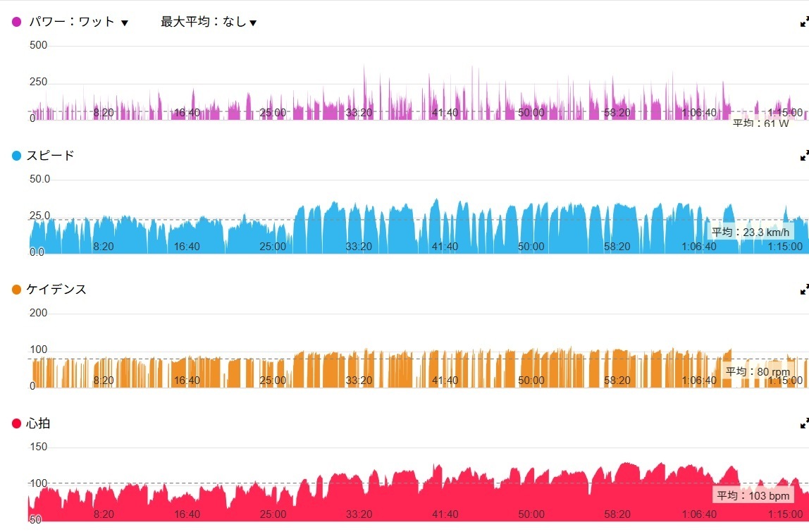Screen dimensions: 809x532
Task: Click the orange dot beside ケイデンス
Action: point(17,290)
